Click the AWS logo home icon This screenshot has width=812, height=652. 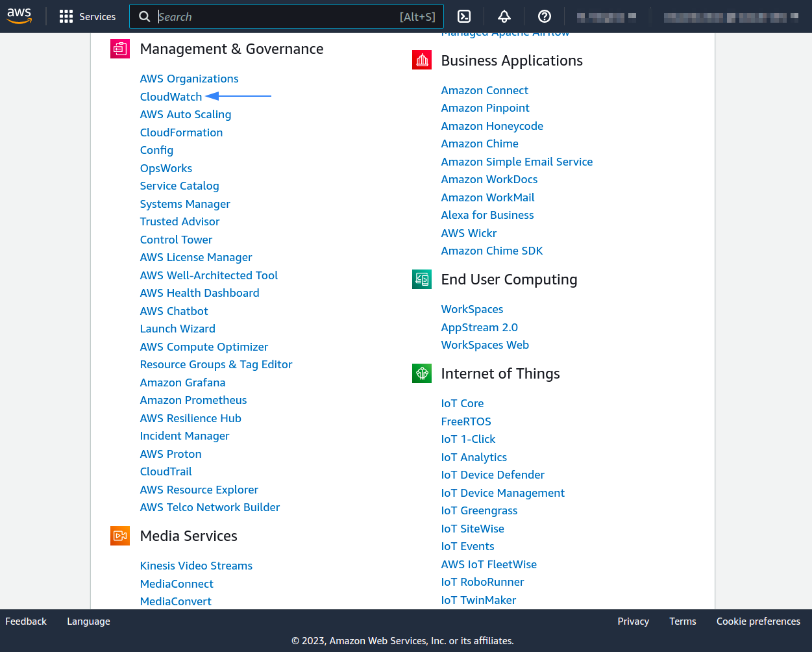(x=19, y=16)
